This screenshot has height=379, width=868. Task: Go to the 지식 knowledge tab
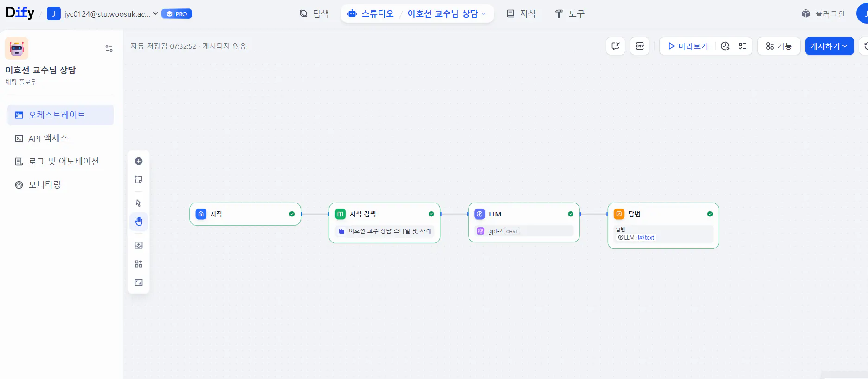click(x=521, y=14)
